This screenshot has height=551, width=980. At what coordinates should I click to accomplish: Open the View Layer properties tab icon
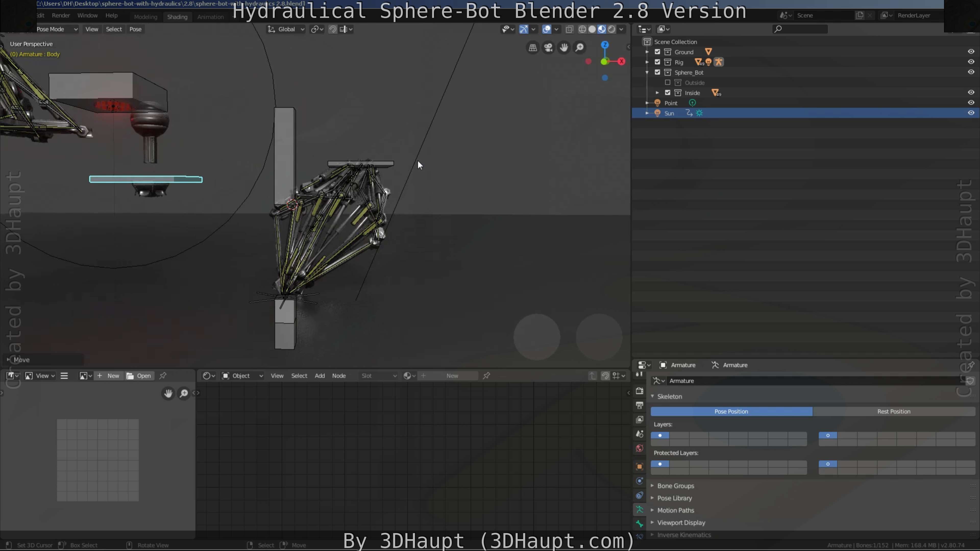tap(640, 419)
